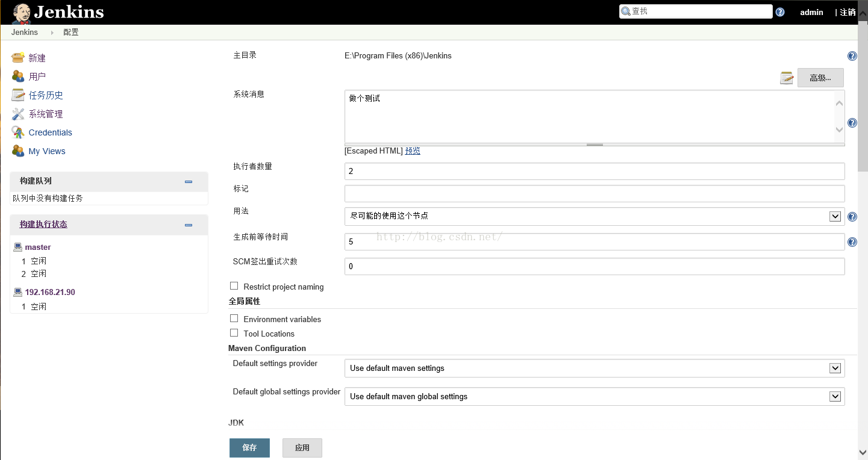Screen dimensions: 868x460
Task: Click 配置 breadcrumb item
Action: pyautogui.click(x=71, y=33)
